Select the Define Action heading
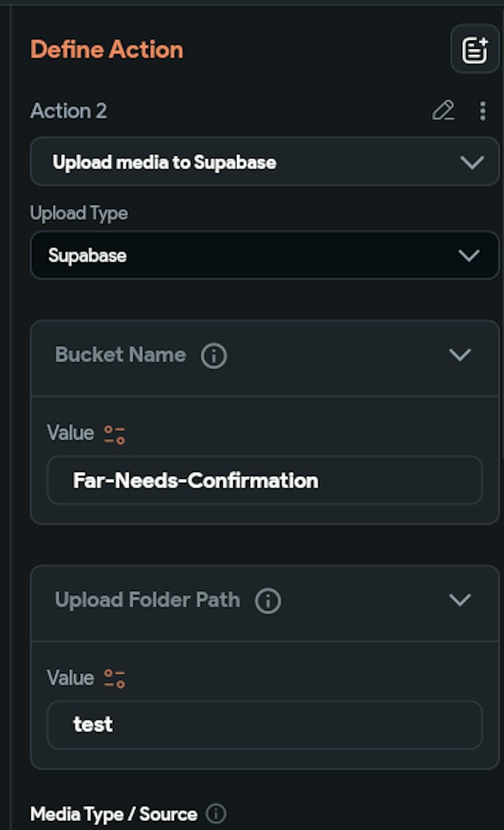The image size is (504, 830). click(x=107, y=49)
